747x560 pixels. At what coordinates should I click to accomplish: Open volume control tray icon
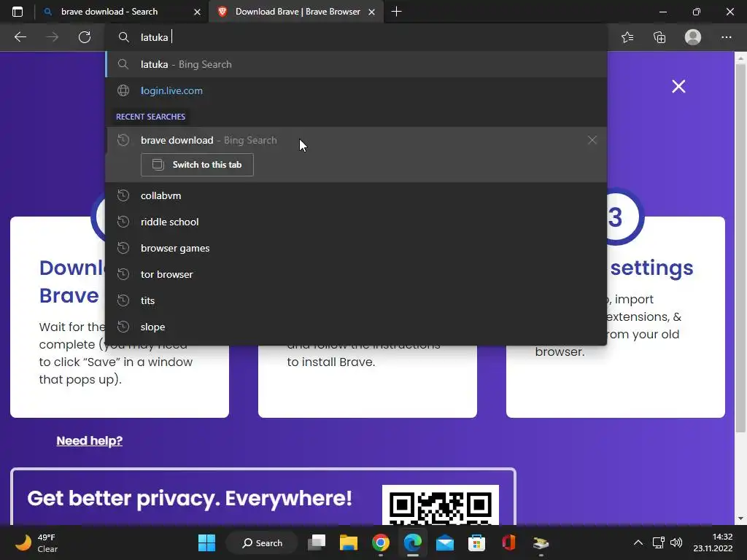(x=676, y=542)
